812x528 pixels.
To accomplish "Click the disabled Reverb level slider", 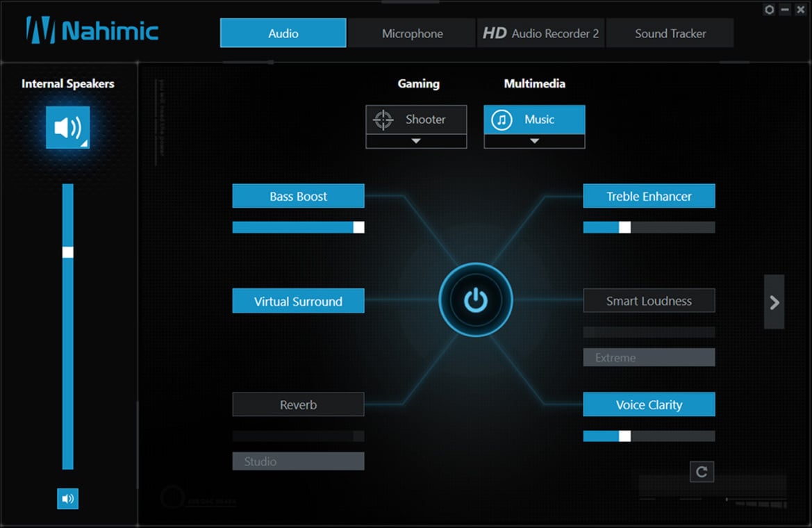I will click(298, 436).
